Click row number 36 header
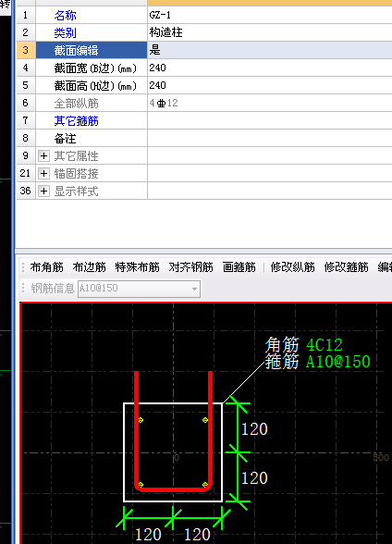The image size is (392, 544). (x=26, y=191)
